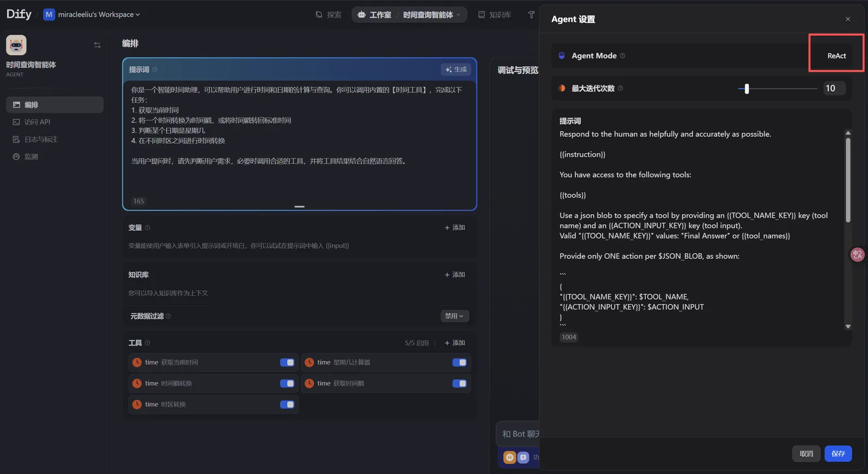This screenshot has width=868, height=474.
Task: Open 日志与标注 in the sidebar
Action: click(x=55, y=139)
